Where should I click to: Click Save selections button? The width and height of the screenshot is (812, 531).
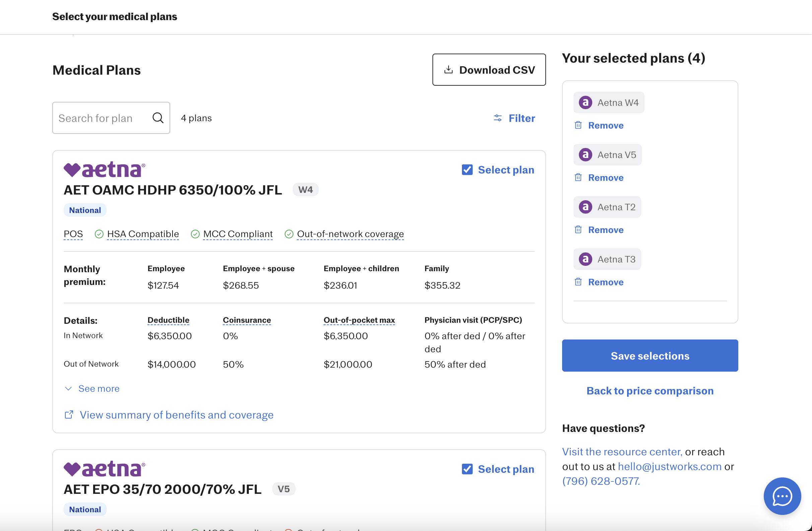click(x=650, y=355)
